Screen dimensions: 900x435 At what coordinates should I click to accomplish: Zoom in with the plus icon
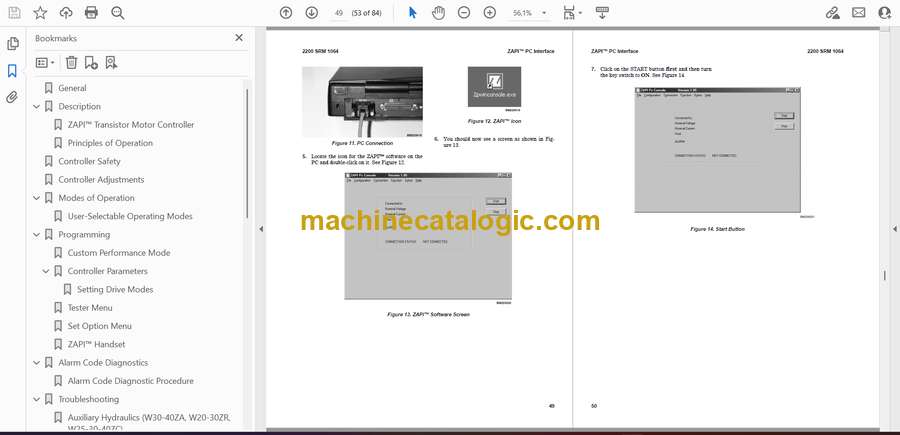[490, 13]
